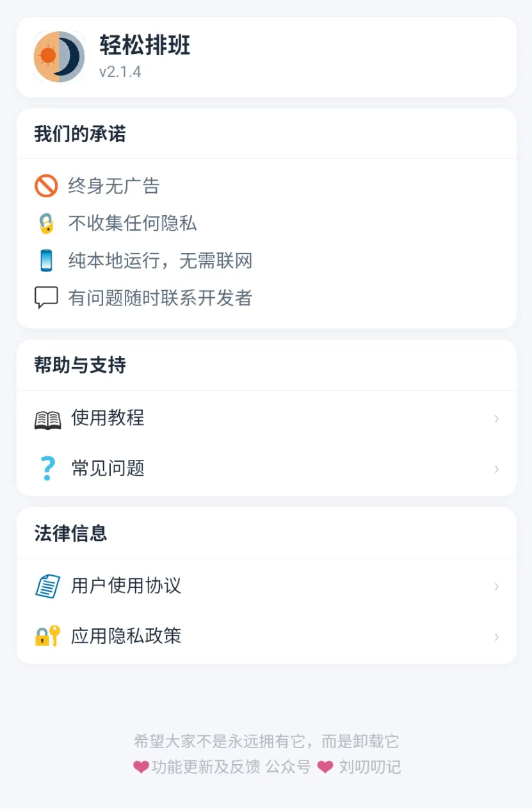
Task: Tap the pink heart before 功能更新及反馈
Action: tap(141, 767)
